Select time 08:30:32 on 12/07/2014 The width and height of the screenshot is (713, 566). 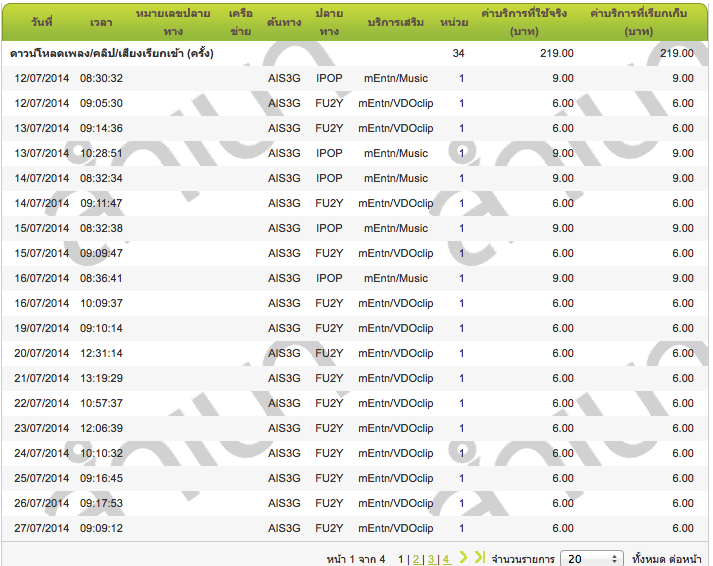pos(101,78)
